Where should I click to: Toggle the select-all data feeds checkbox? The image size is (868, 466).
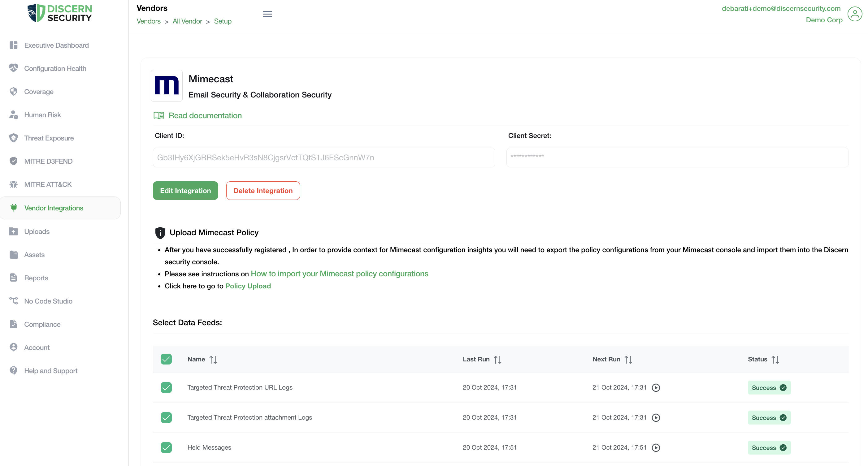point(166,359)
